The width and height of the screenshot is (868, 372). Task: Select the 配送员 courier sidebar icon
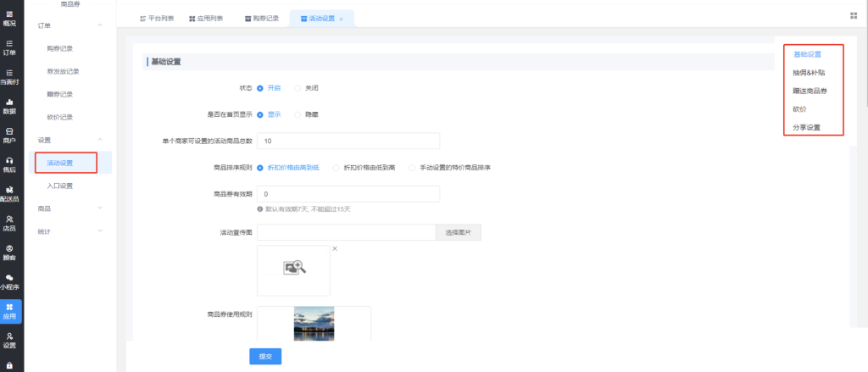(x=10, y=193)
